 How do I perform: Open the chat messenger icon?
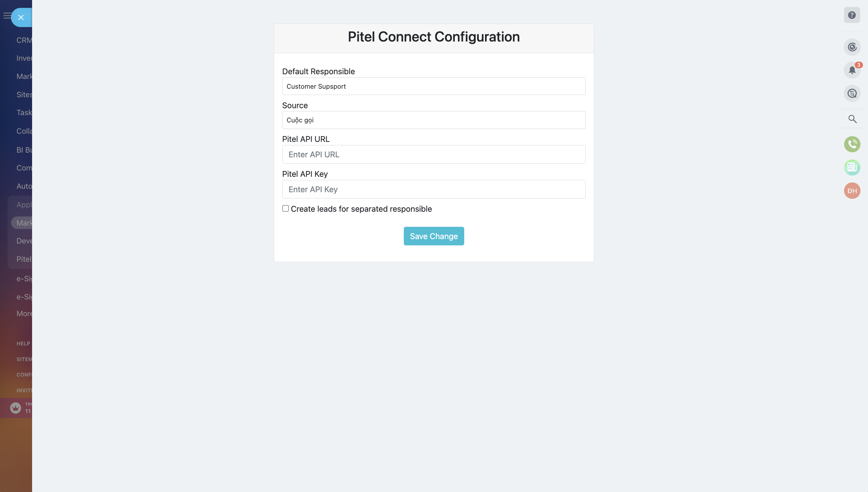[x=852, y=93]
